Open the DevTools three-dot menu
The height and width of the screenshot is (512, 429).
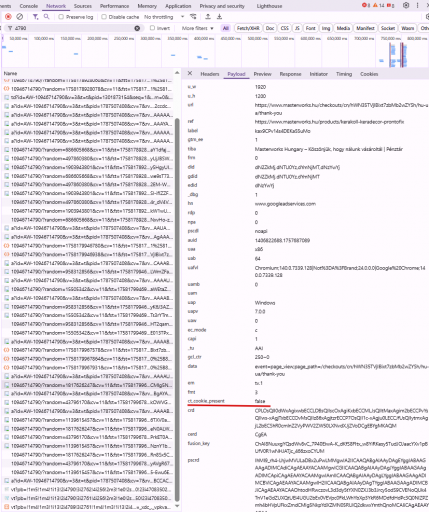(x=417, y=5)
